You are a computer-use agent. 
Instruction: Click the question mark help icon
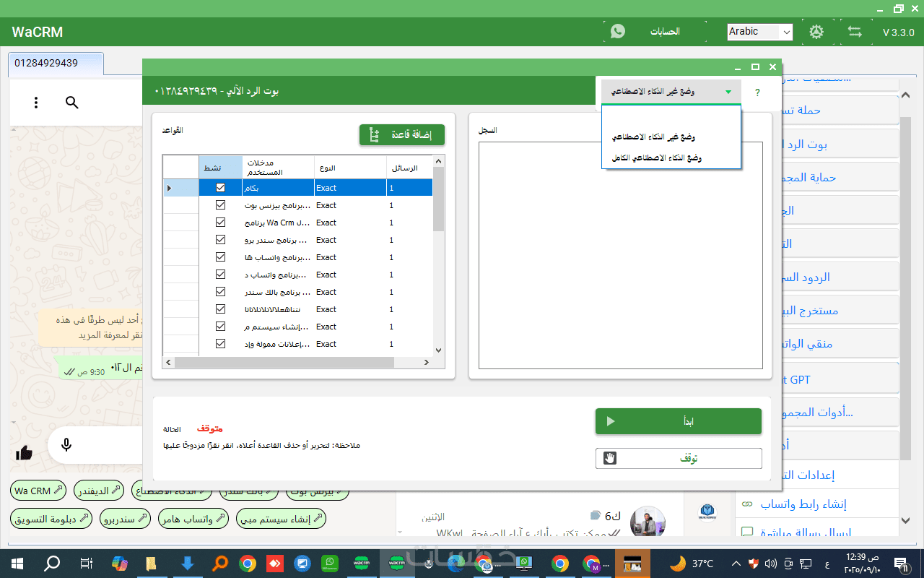click(x=757, y=92)
